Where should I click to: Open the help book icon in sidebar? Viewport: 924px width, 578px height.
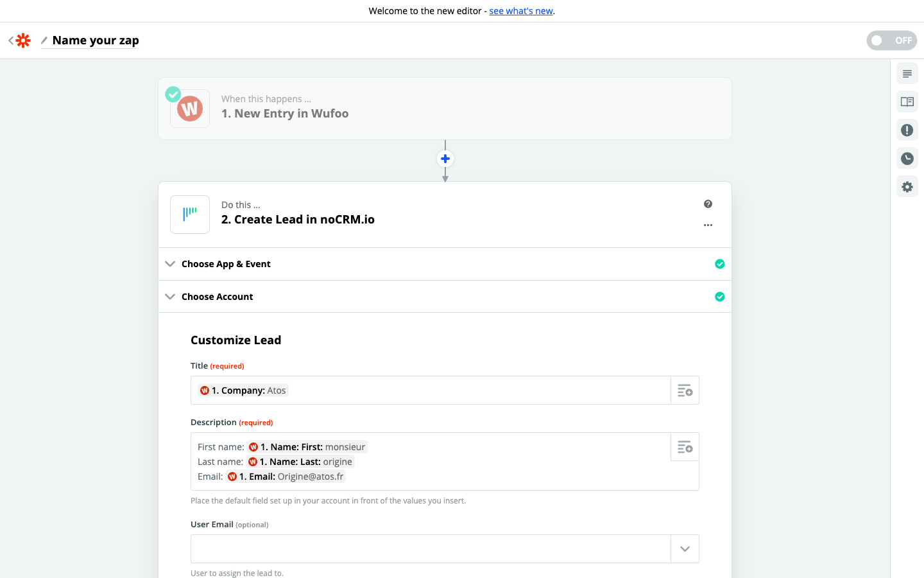pyautogui.click(x=907, y=102)
